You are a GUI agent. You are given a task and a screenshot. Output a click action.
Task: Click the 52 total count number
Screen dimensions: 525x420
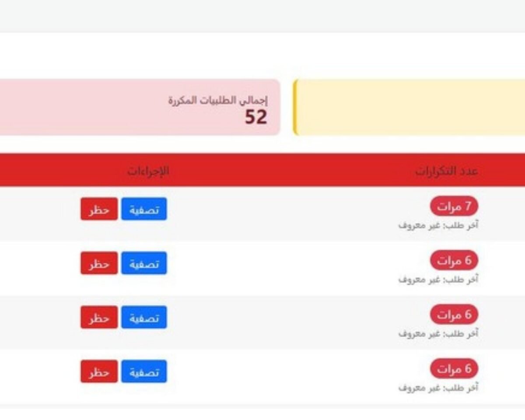pyautogui.click(x=256, y=117)
